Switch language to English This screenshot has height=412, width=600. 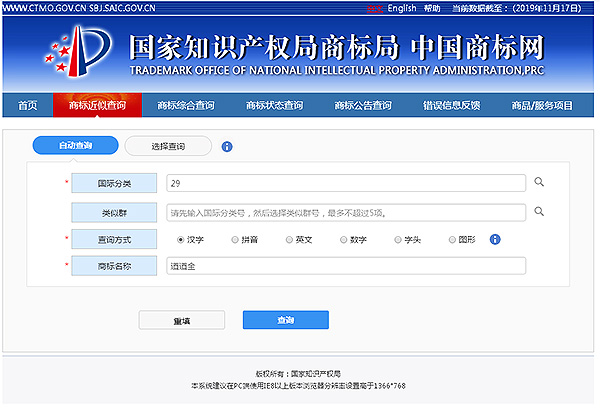(402, 8)
